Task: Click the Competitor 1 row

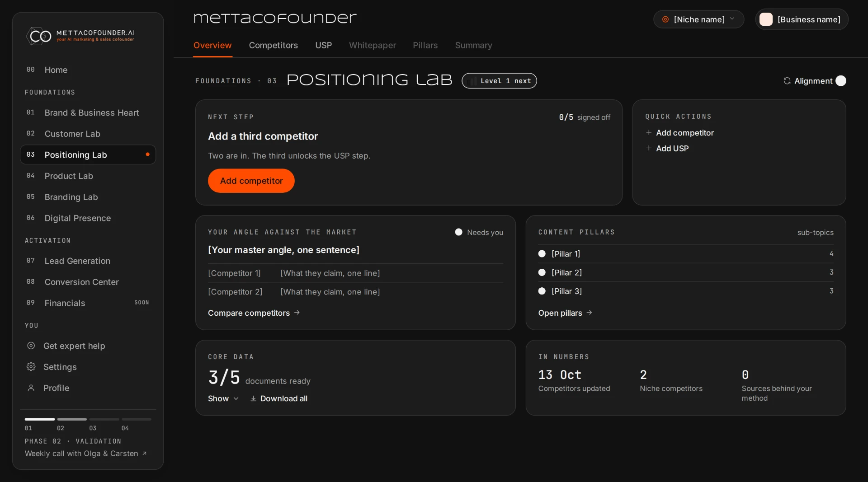Action: coord(355,273)
